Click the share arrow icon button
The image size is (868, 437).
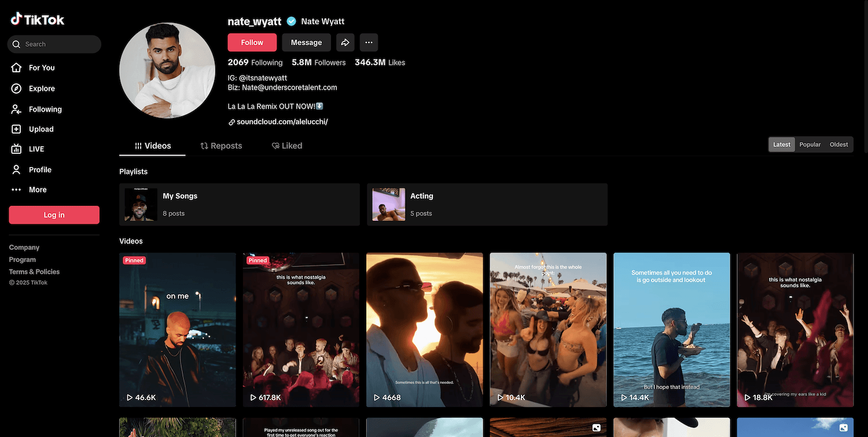click(345, 42)
